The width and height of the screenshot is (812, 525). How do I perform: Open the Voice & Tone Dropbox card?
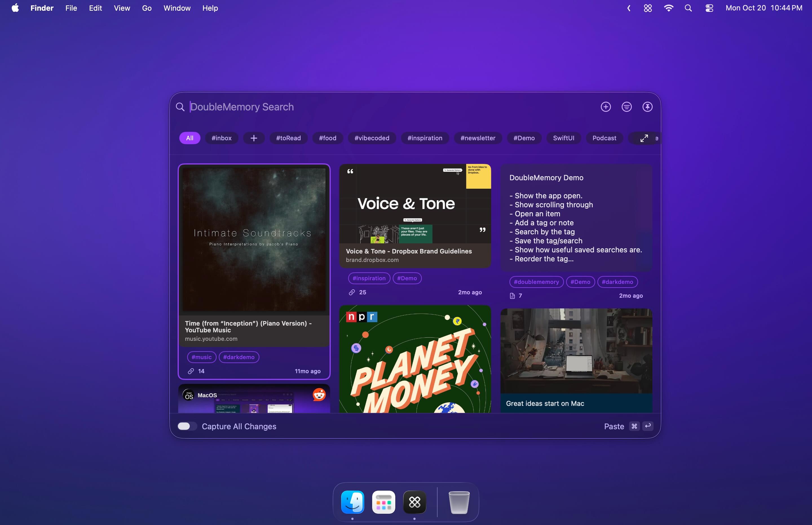click(x=415, y=215)
